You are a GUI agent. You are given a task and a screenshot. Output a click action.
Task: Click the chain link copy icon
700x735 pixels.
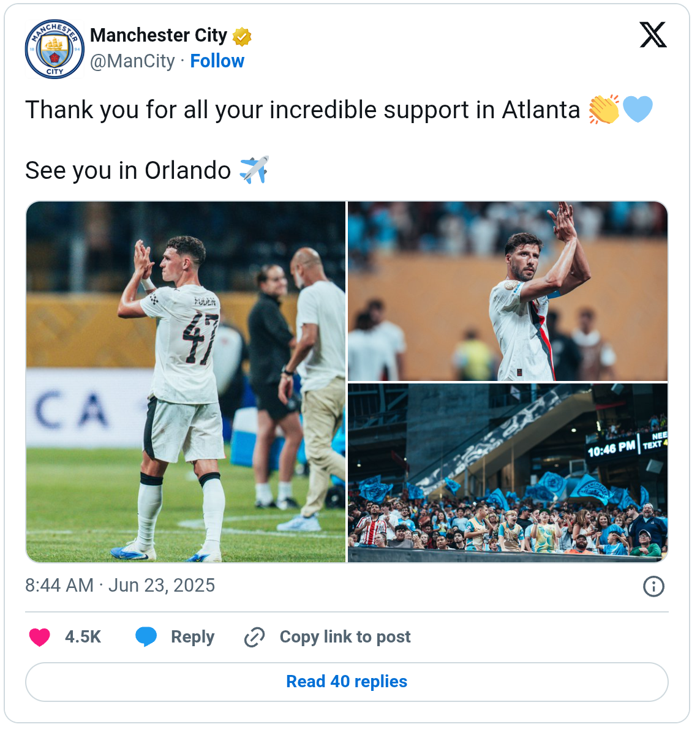click(x=254, y=637)
